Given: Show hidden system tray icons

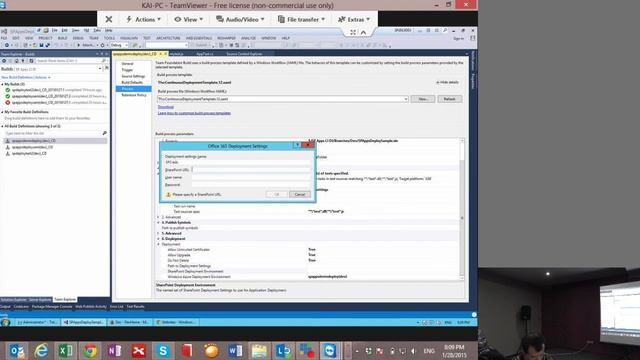Looking at the screenshot, I should [x=357, y=351].
